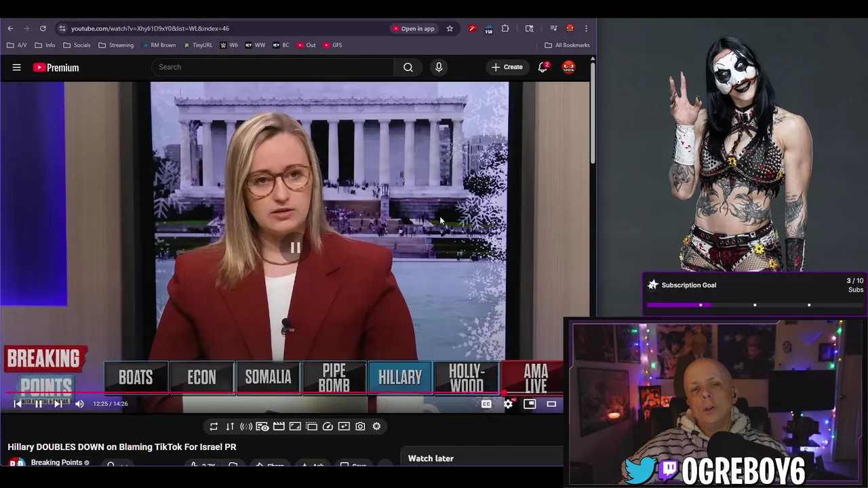The image size is (868, 488).
Task: Click the resize video player icon
Action: [x=295, y=426]
